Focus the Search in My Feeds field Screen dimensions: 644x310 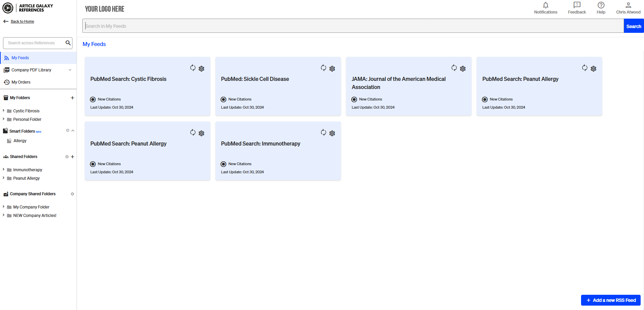click(353, 26)
